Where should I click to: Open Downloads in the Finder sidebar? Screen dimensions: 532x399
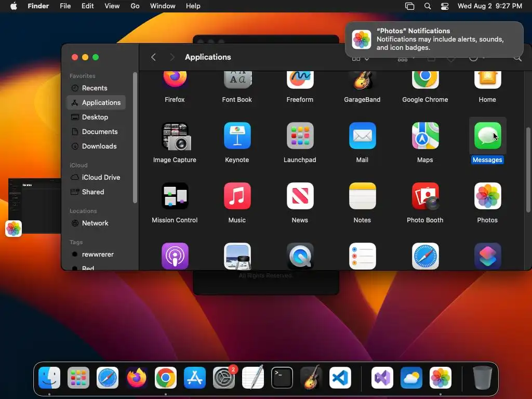tap(96, 146)
